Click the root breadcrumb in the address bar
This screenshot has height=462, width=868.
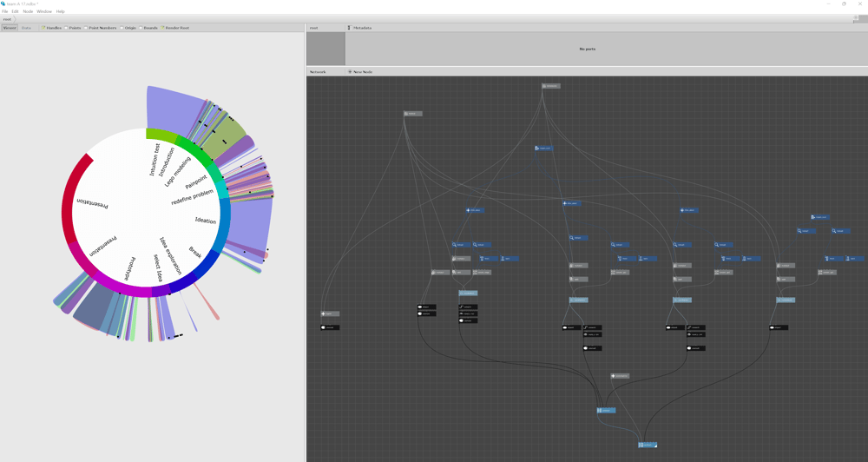tap(7, 19)
